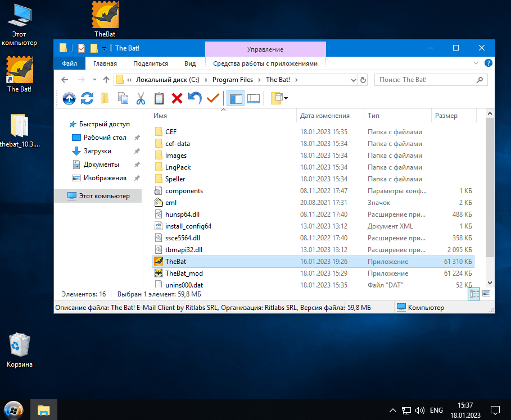Click the Copy pages toolbar icon
The height and width of the screenshot is (420, 511).
pos(123,98)
